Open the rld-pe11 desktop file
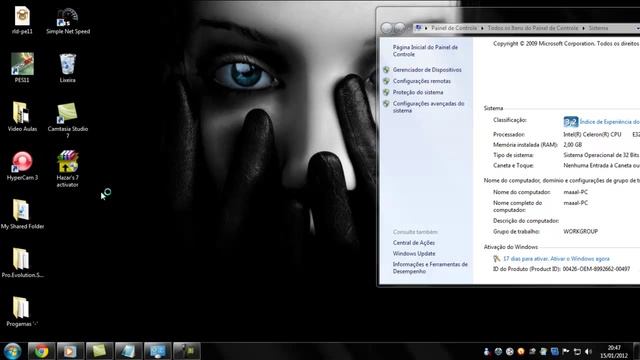The height and width of the screenshot is (360, 640). pos(22,20)
